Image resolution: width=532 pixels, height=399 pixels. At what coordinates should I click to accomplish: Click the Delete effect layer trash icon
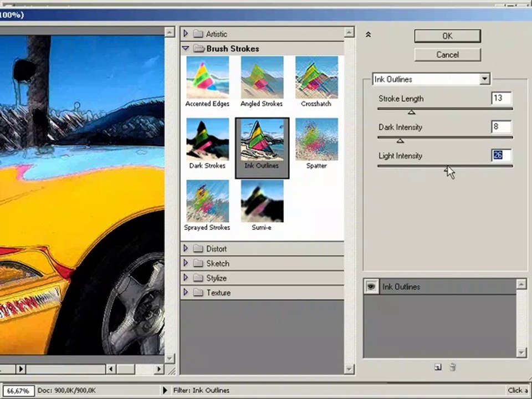[x=453, y=367]
